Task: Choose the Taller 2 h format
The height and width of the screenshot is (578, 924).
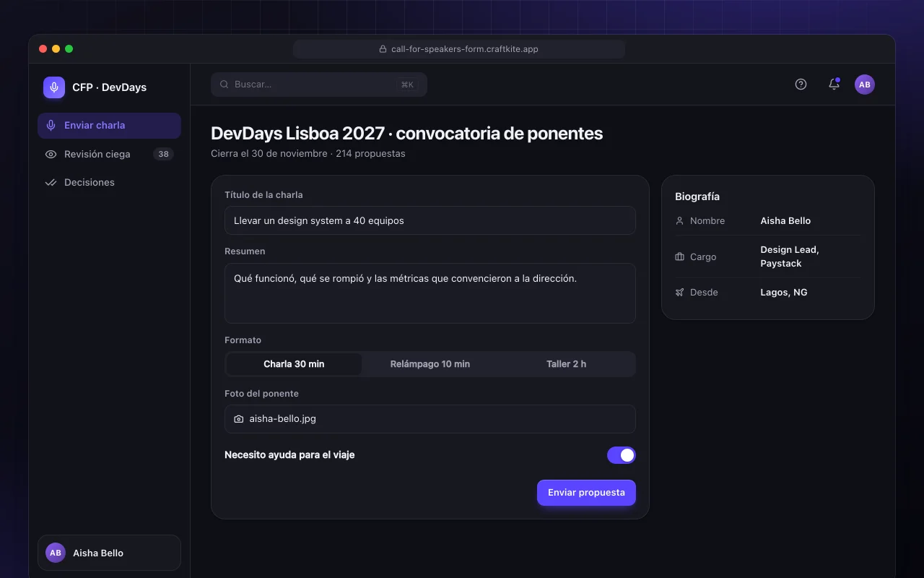Action: tap(567, 364)
